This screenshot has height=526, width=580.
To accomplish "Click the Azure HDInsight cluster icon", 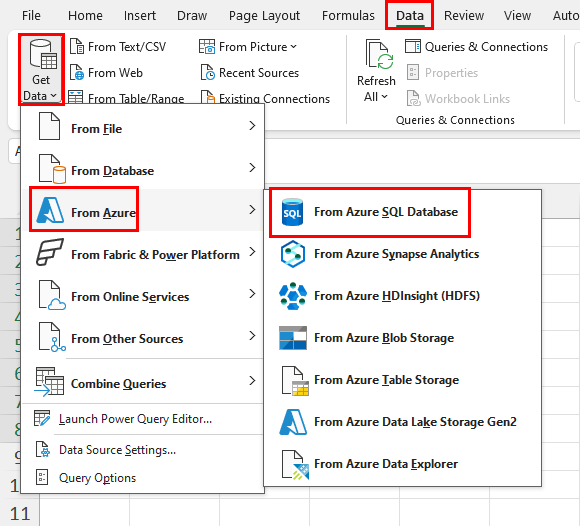I will (x=293, y=296).
